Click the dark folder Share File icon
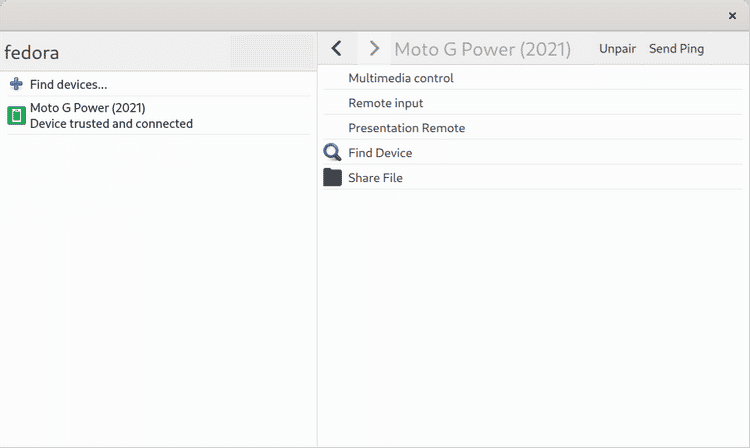Image resolution: width=750 pixels, height=448 pixels. (332, 178)
